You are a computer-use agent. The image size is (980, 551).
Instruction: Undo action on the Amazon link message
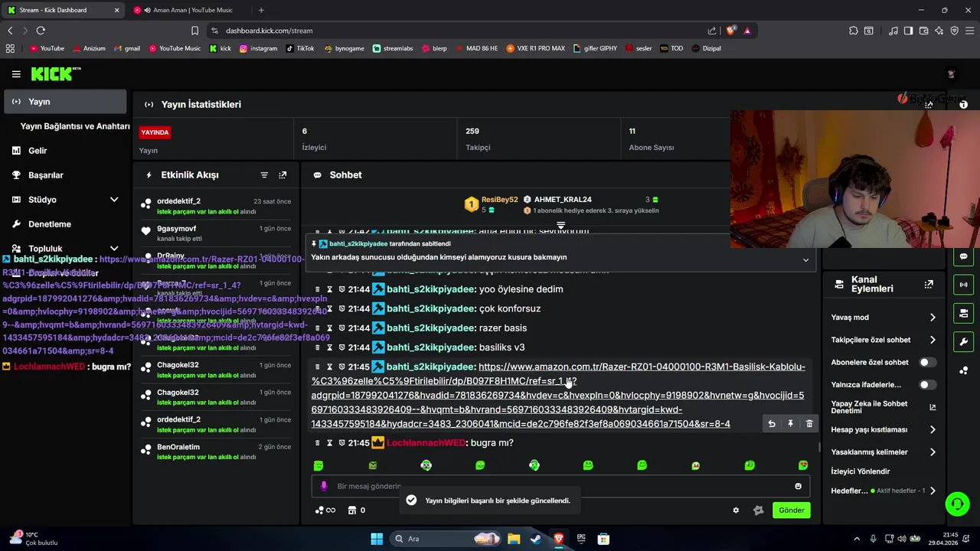772,424
